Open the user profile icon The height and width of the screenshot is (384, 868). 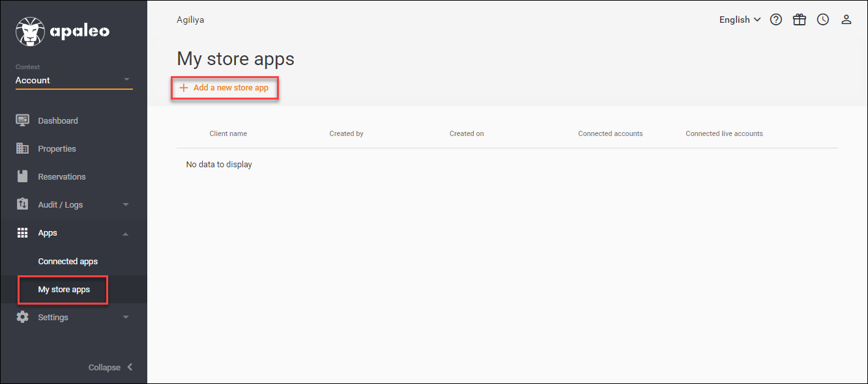tap(846, 20)
